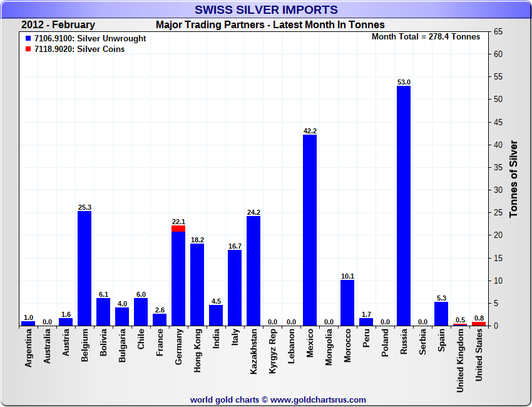Screen dimensions: 532x407
Task: Click the '7106.9100: Silver Unwrought' legend text
Action: (90, 39)
